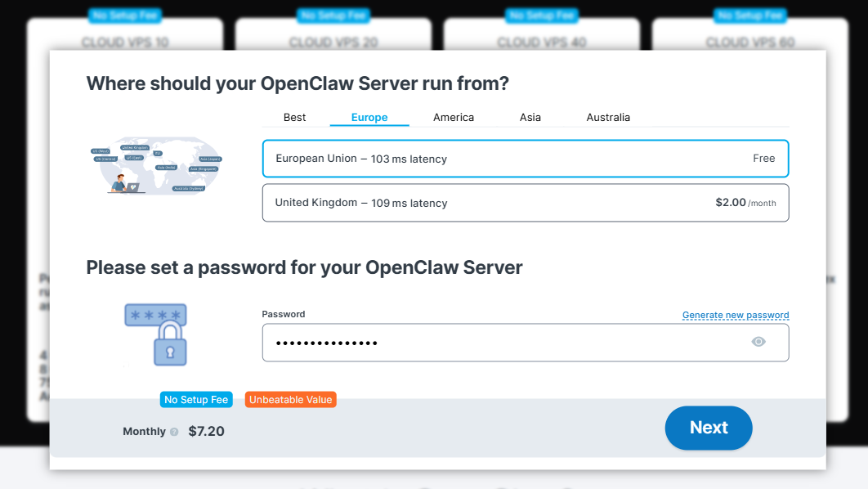Click background card titled CLOUD VPS 60

pyautogui.click(x=750, y=42)
